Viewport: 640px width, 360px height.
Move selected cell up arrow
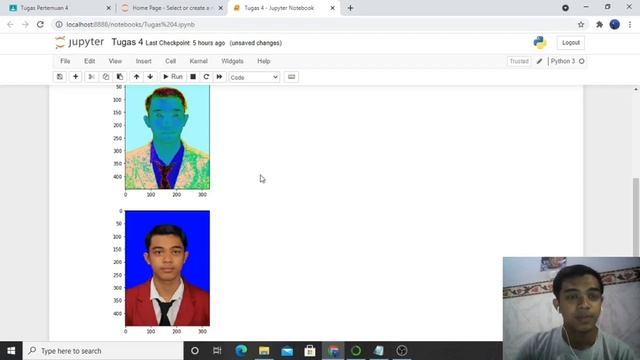point(136,77)
